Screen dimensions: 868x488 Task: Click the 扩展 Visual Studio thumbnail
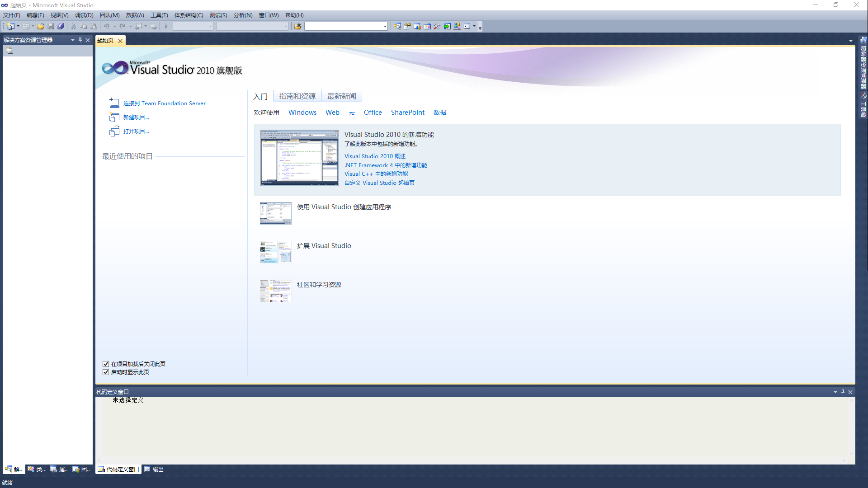click(276, 252)
